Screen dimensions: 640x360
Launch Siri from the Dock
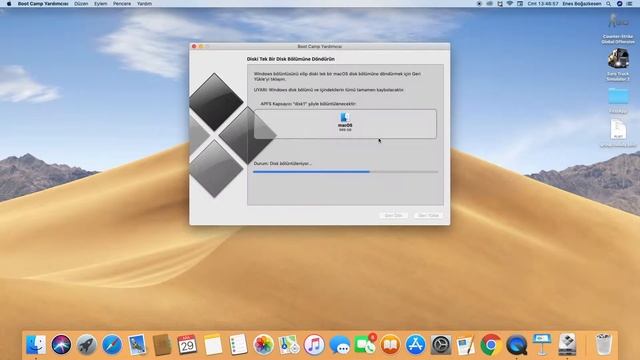61,344
